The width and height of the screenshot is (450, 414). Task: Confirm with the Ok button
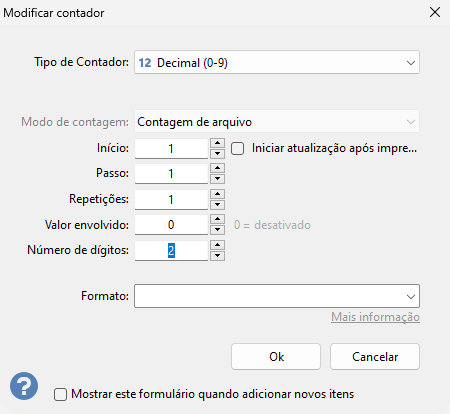coord(276,357)
